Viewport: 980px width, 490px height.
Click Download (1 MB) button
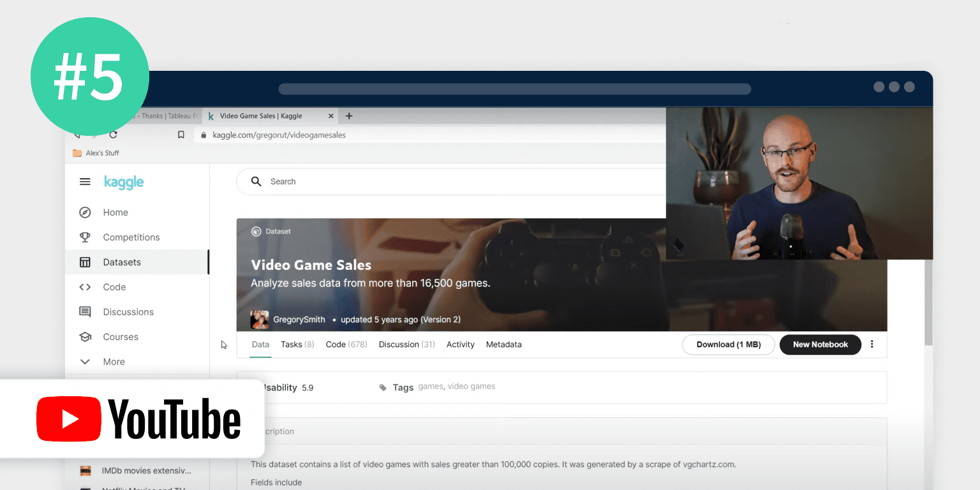pos(729,345)
